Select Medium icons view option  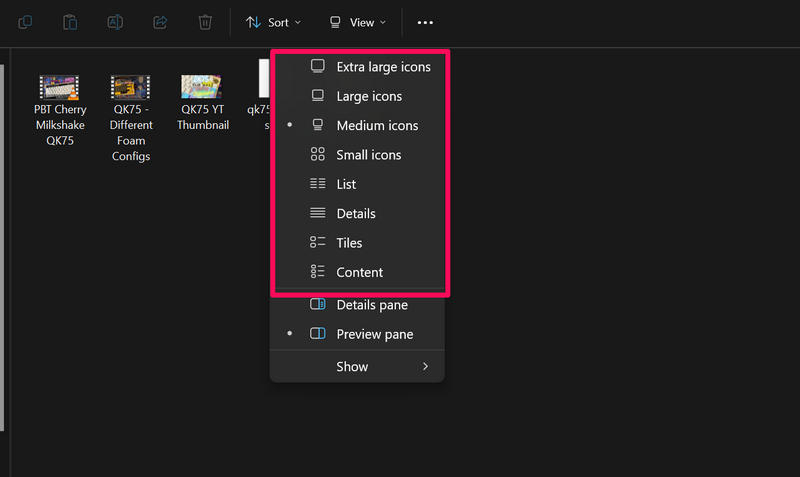pos(376,126)
